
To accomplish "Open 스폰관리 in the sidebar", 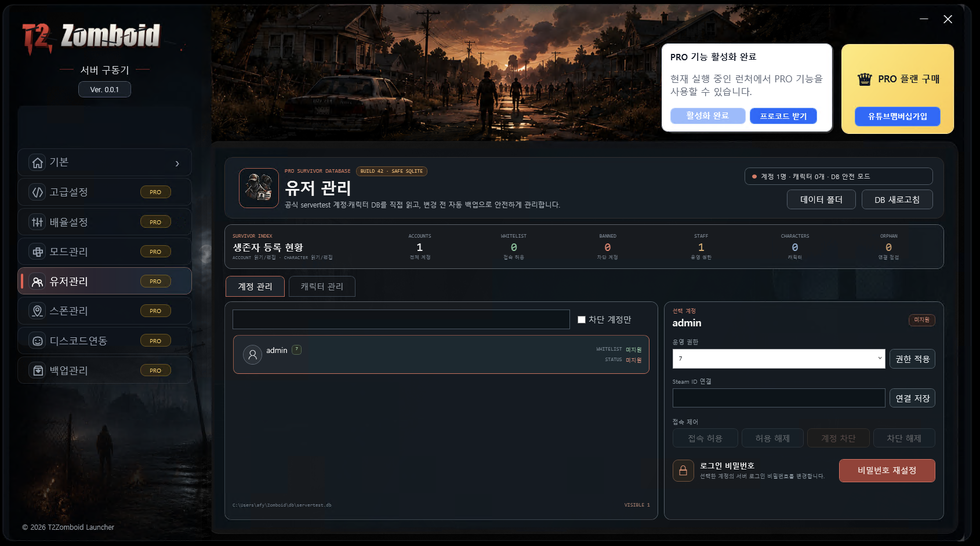I will 104,311.
